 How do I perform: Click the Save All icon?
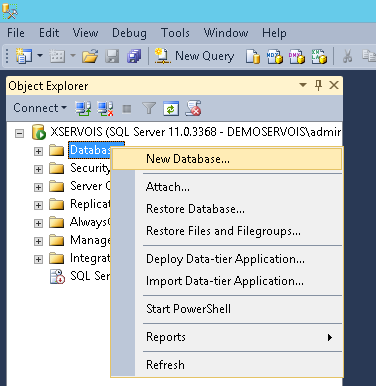[x=134, y=56]
